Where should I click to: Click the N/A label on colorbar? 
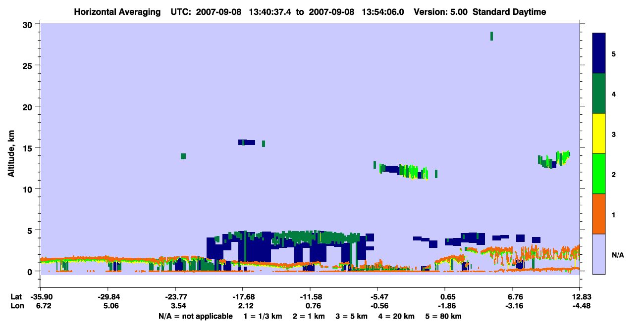click(618, 255)
